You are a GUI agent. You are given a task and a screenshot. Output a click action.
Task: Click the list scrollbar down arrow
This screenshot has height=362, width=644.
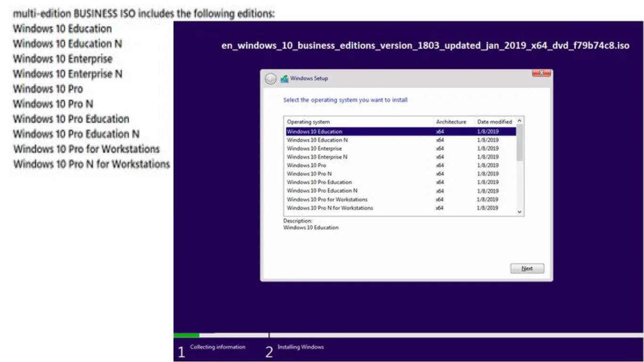[x=520, y=212]
